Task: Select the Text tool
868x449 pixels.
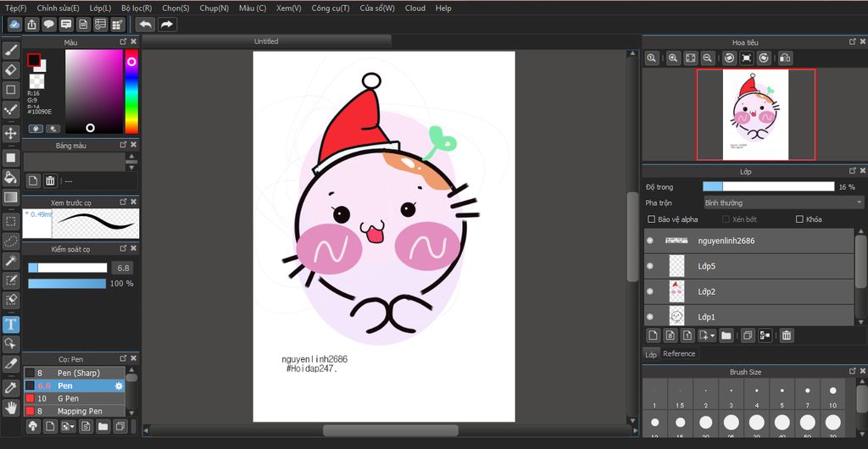Action: 10,324
